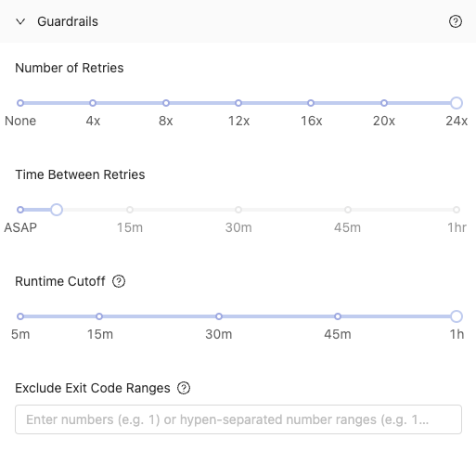The width and height of the screenshot is (476, 451).
Task: Set Number of Retries to 16x
Action: coord(311,103)
